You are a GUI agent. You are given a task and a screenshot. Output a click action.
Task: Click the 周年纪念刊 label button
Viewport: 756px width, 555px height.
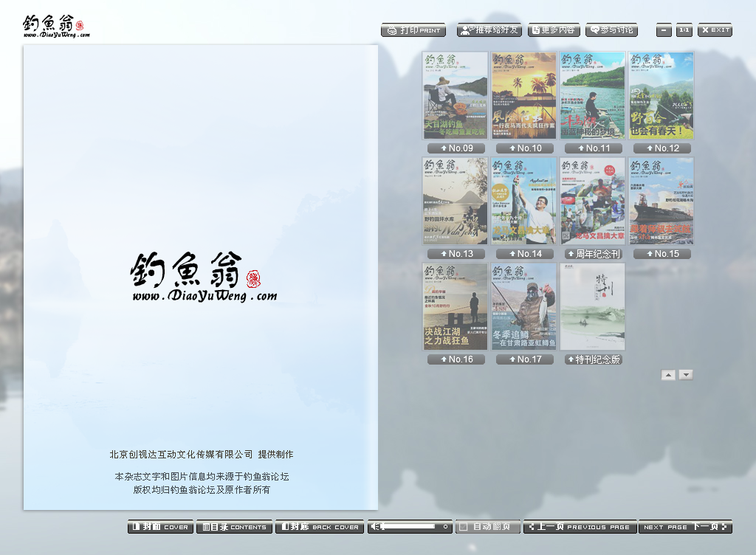coord(594,254)
